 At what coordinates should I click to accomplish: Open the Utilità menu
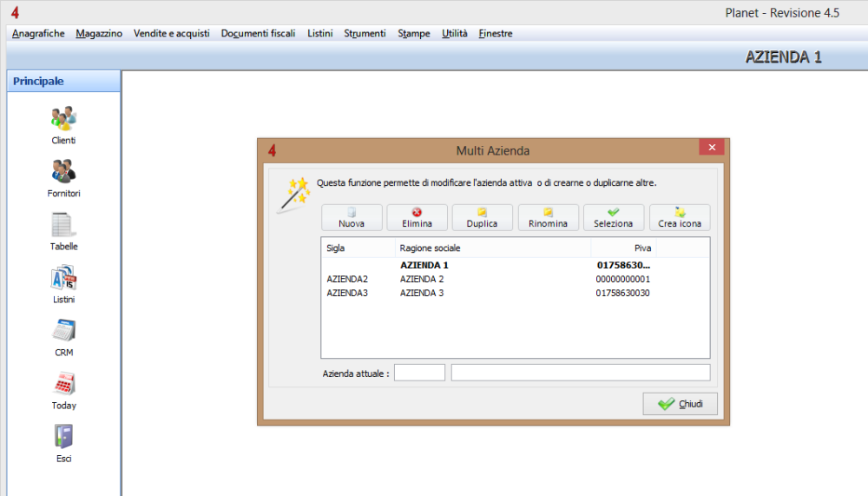tap(455, 33)
